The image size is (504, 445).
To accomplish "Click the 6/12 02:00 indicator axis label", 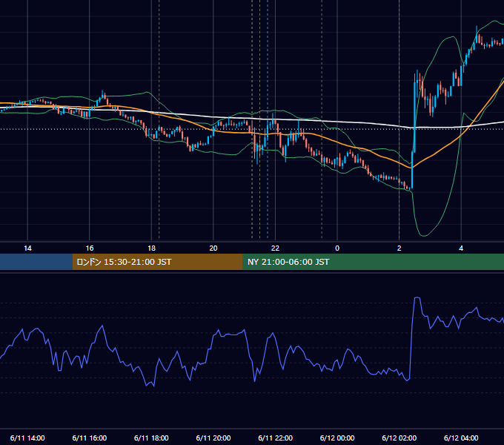I will (399, 438).
